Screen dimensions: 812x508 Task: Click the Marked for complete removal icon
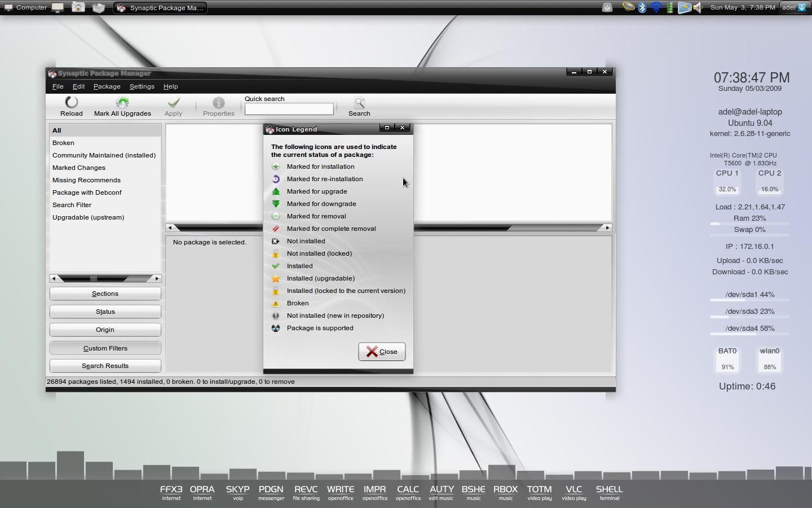(276, 229)
